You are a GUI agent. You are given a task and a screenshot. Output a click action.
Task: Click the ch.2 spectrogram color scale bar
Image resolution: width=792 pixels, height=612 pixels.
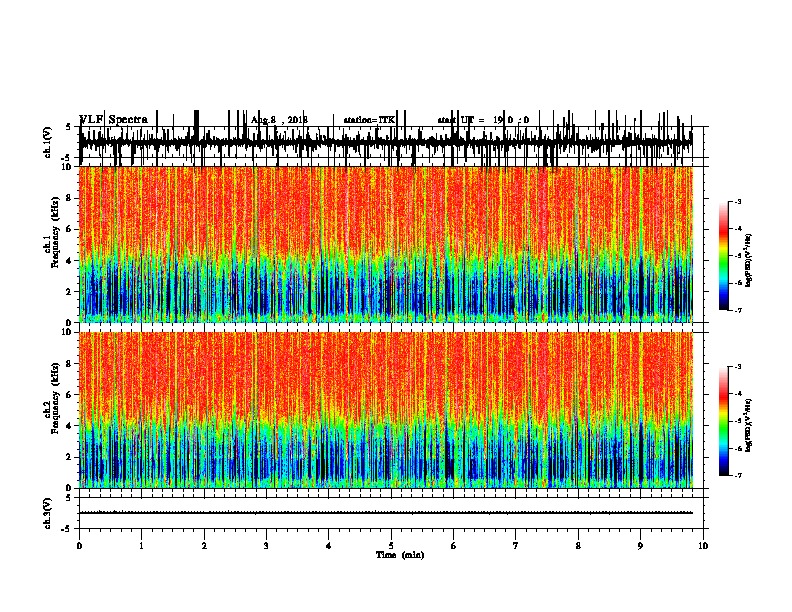[x=724, y=421]
